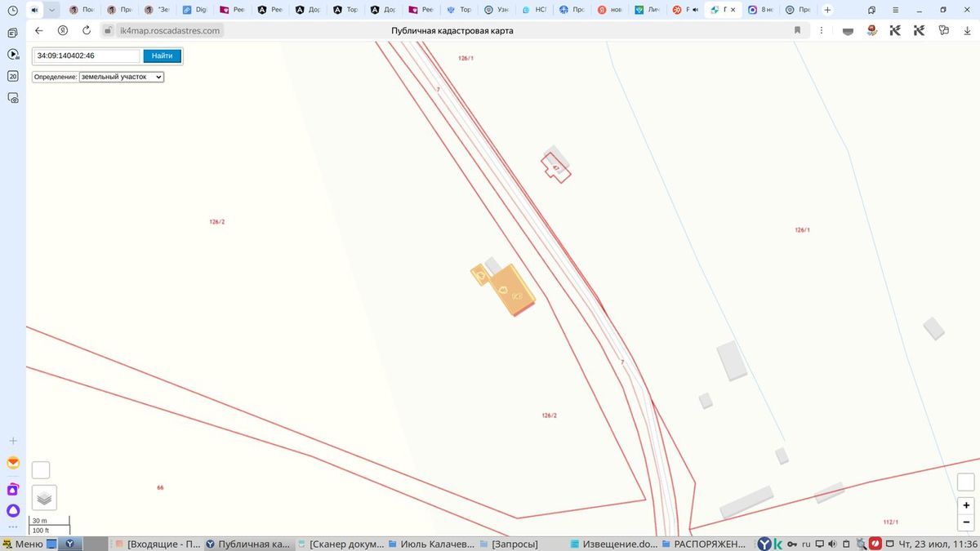980x551 pixels.
Task: Open the Определение type dropdown
Action: tap(122, 77)
